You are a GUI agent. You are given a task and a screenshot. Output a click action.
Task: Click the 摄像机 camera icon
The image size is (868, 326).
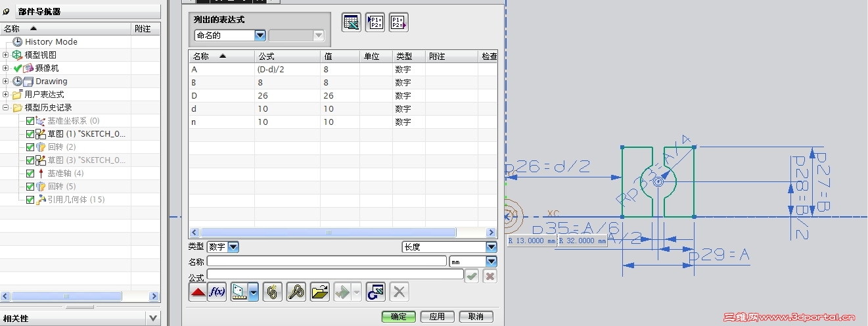tap(28, 68)
